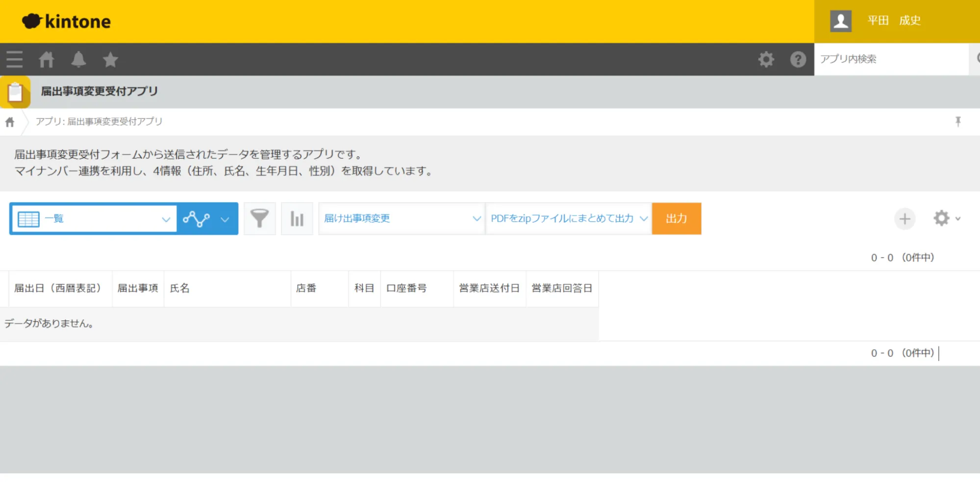
Task: Open the notifications bell
Action: point(78,59)
